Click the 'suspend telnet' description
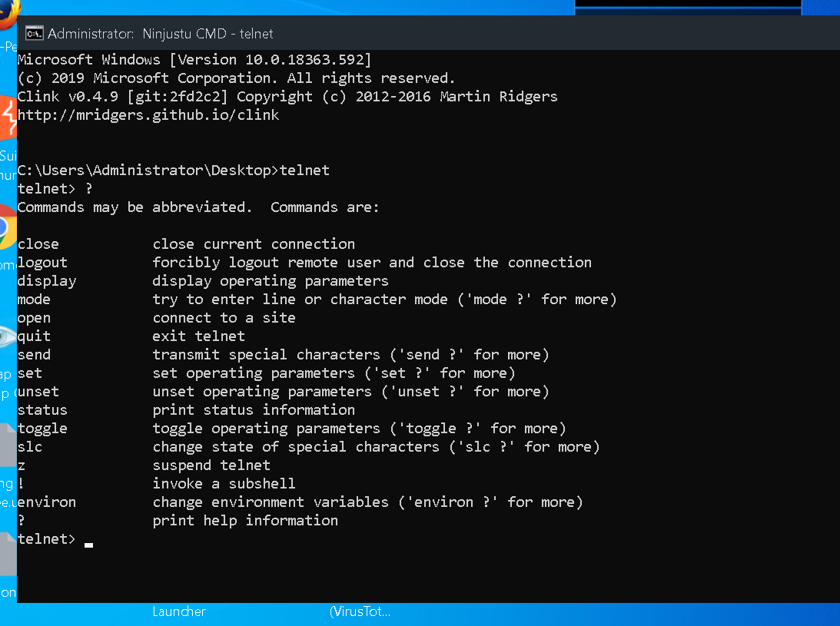 pos(211,465)
